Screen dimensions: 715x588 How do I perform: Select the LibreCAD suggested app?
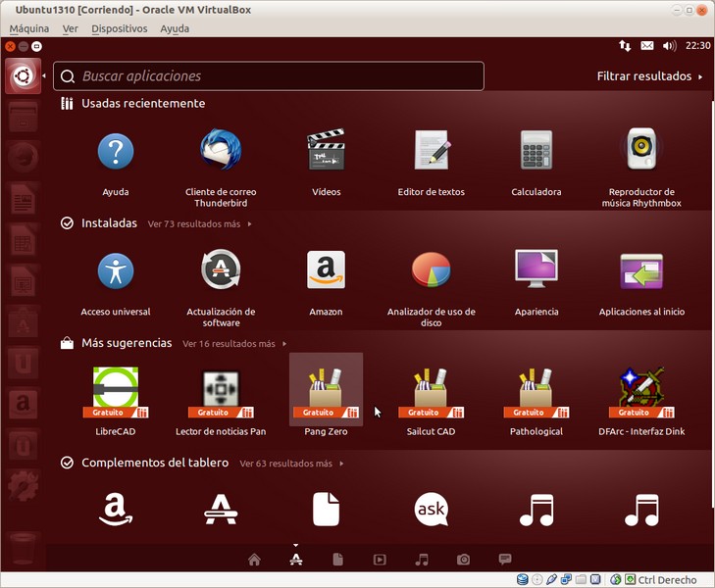pos(116,392)
